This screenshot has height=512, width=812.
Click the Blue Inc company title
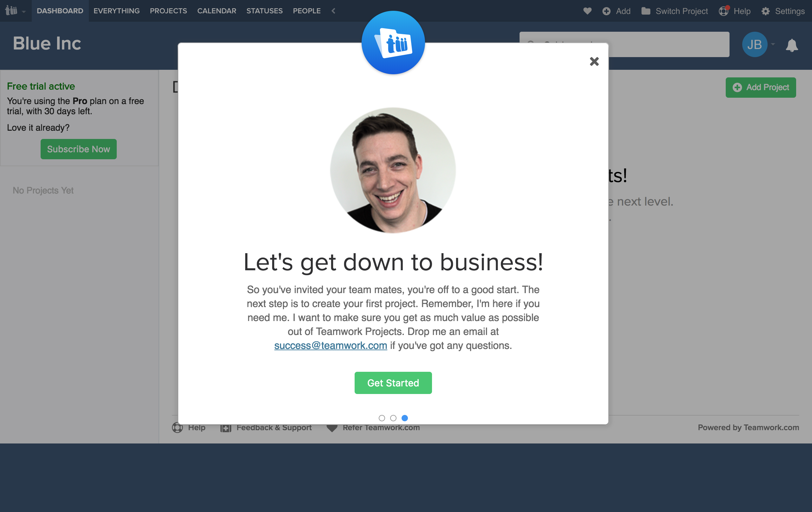point(47,43)
